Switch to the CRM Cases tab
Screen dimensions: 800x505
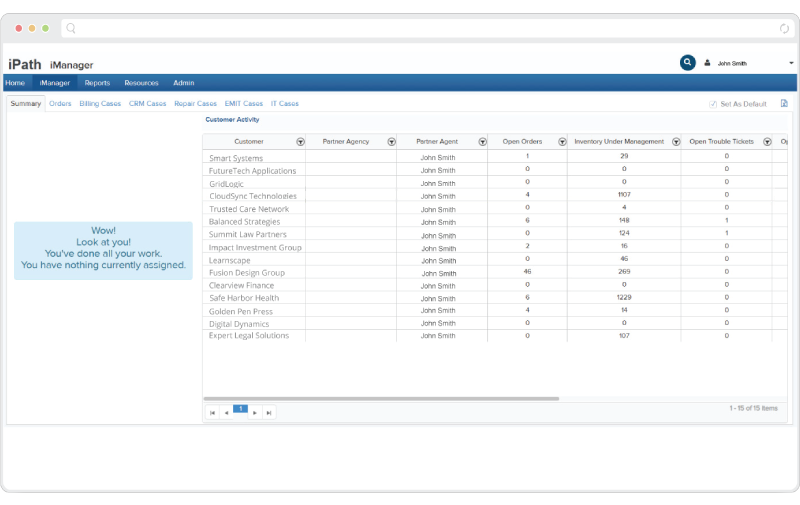pos(147,103)
